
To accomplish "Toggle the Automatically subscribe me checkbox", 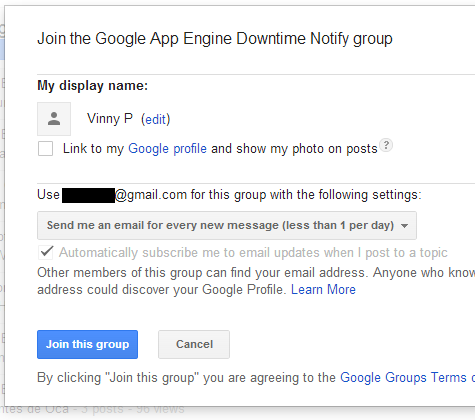I will [46, 252].
